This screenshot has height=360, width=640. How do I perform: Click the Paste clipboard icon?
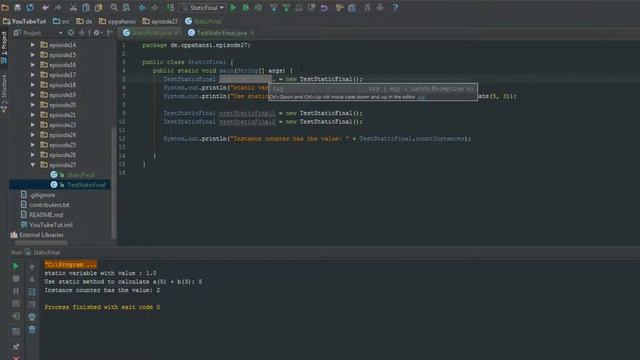pos(98,7)
